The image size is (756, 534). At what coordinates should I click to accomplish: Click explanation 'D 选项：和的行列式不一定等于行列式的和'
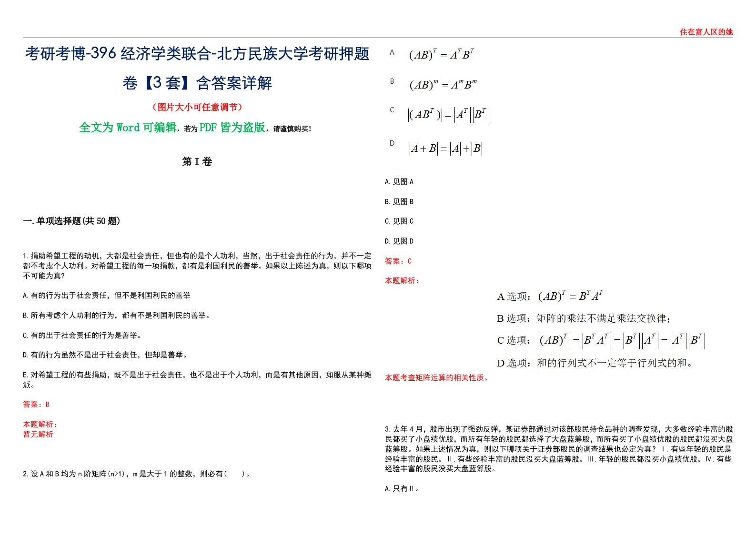coord(595,363)
